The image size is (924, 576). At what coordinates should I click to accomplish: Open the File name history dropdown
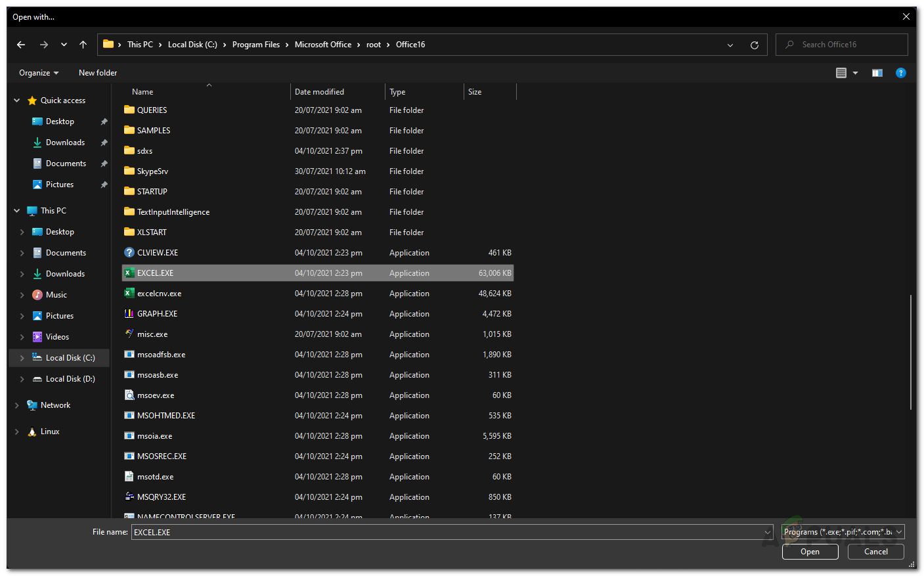[767, 532]
